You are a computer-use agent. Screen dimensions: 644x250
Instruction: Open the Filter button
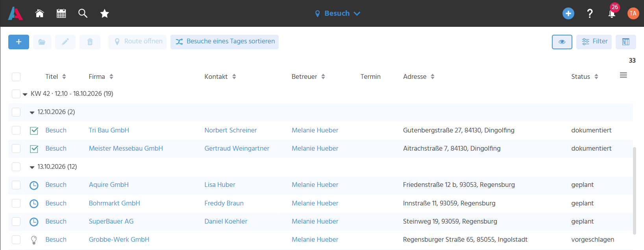pos(594,42)
